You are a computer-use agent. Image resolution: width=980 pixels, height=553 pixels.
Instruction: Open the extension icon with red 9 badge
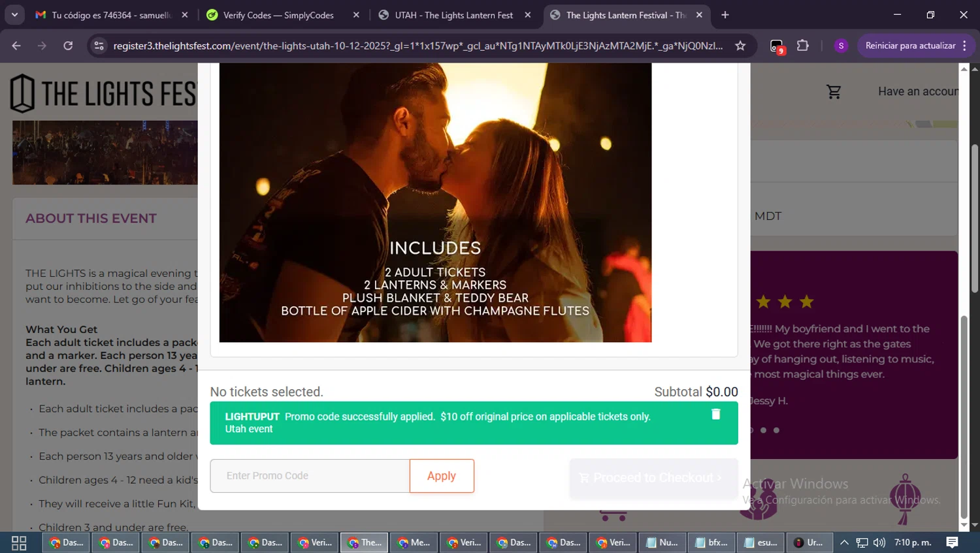777,46
